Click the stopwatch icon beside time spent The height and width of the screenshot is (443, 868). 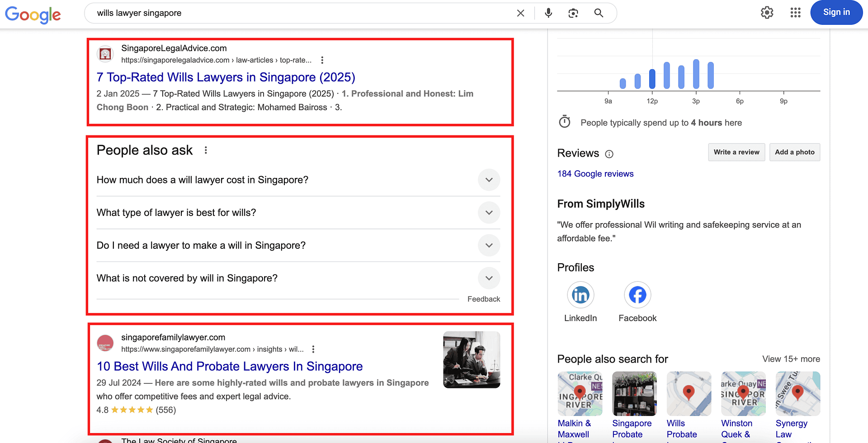point(565,122)
